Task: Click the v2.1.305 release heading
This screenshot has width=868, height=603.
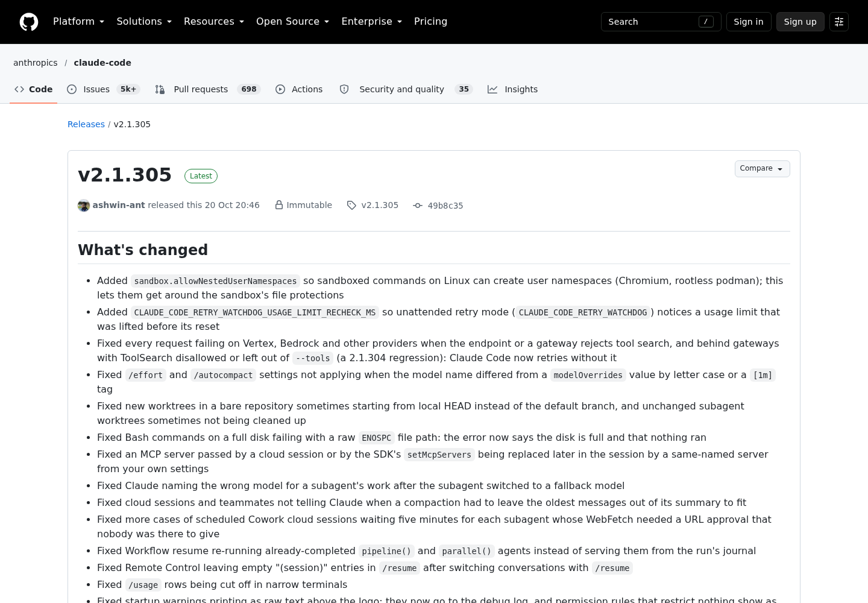Action: coord(125,175)
